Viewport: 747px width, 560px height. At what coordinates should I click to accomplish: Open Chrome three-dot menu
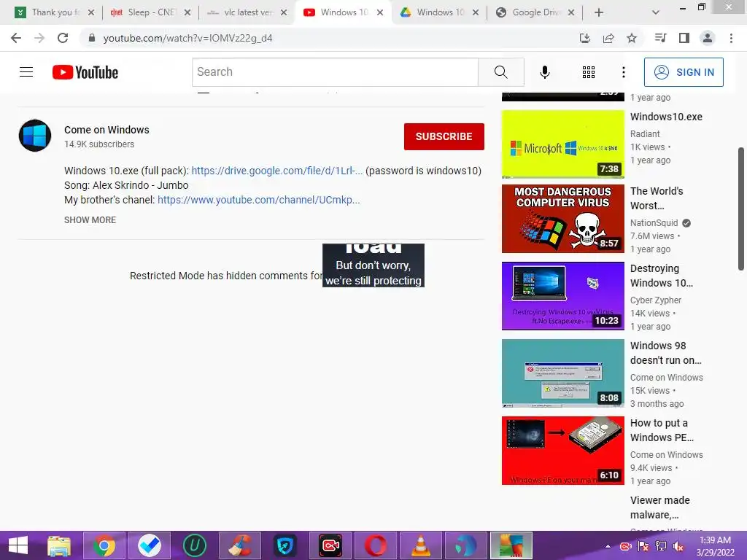click(x=731, y=38)
